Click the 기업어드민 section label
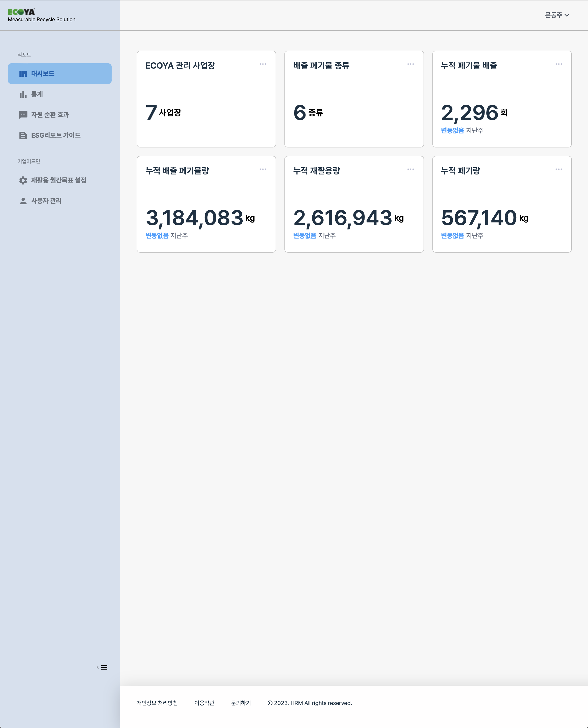The height and width of the screenshot is (728, 588). click(29, 162)
